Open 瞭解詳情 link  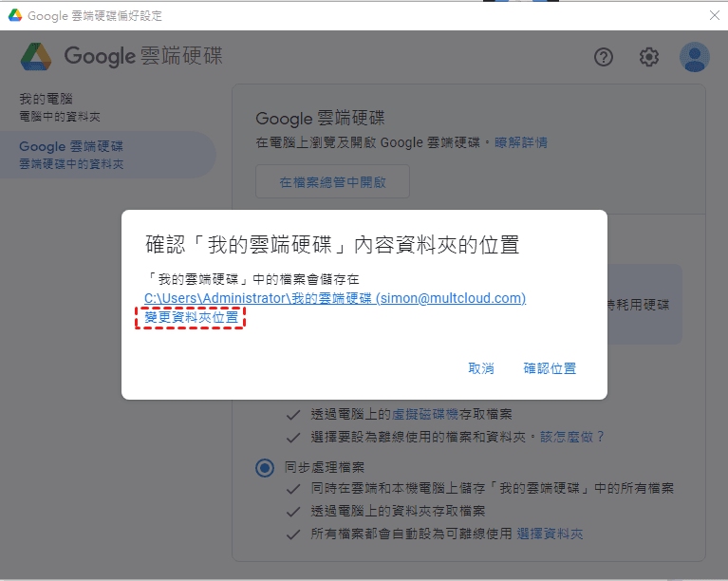(x=521, y=142)
